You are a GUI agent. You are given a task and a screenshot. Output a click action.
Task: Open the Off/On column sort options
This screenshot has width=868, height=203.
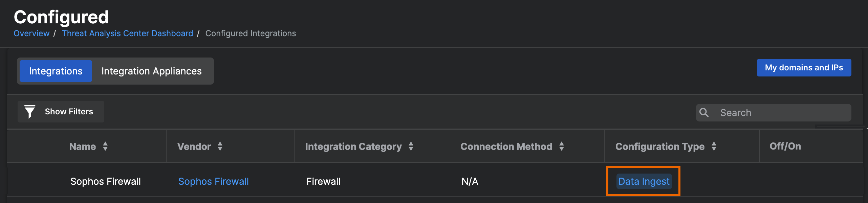(x=785, y=146)
